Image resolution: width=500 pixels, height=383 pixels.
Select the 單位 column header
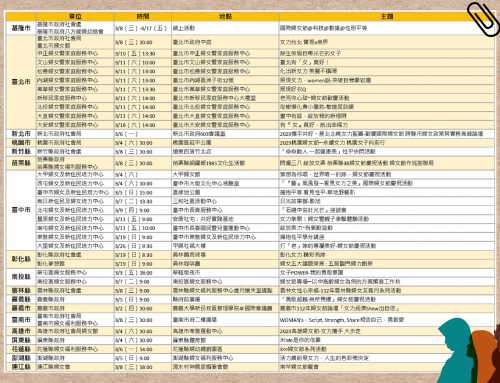coord(75,16)
